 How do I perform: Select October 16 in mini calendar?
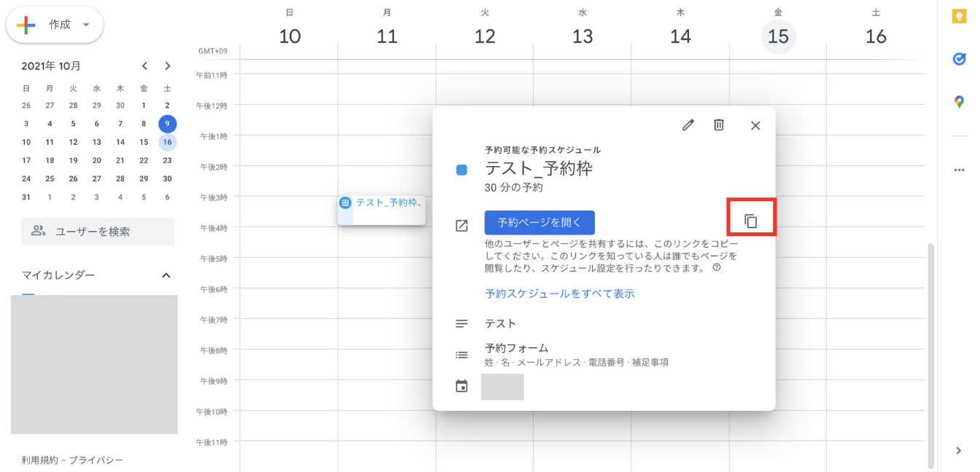coord(167,142)
